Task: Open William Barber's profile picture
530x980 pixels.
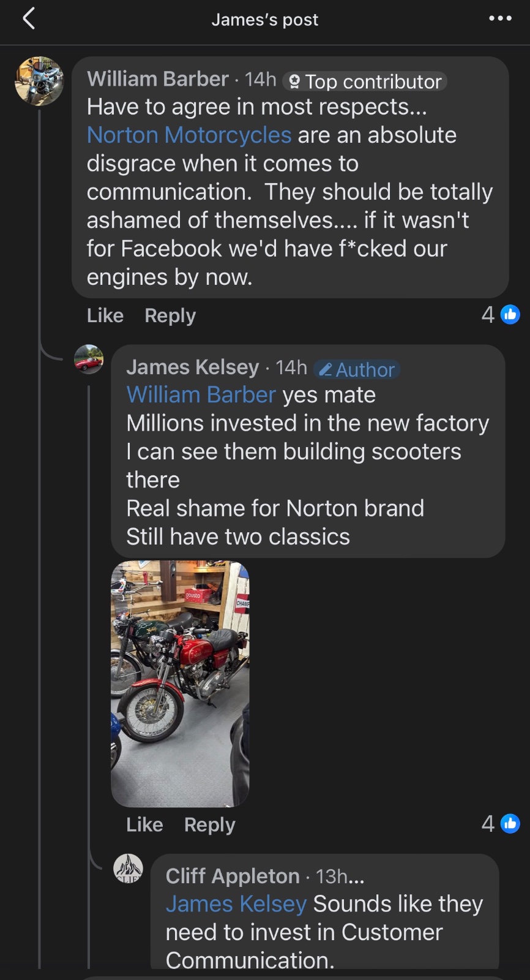Action: coord(39,81)
